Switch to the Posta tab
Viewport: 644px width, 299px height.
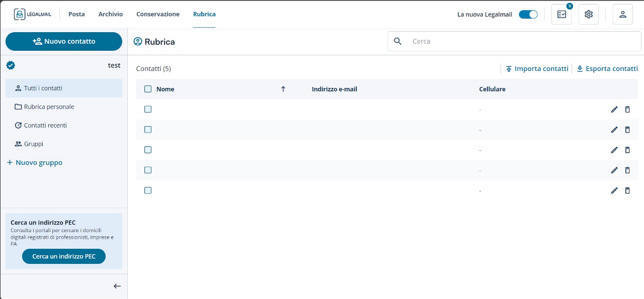[76, 14]
